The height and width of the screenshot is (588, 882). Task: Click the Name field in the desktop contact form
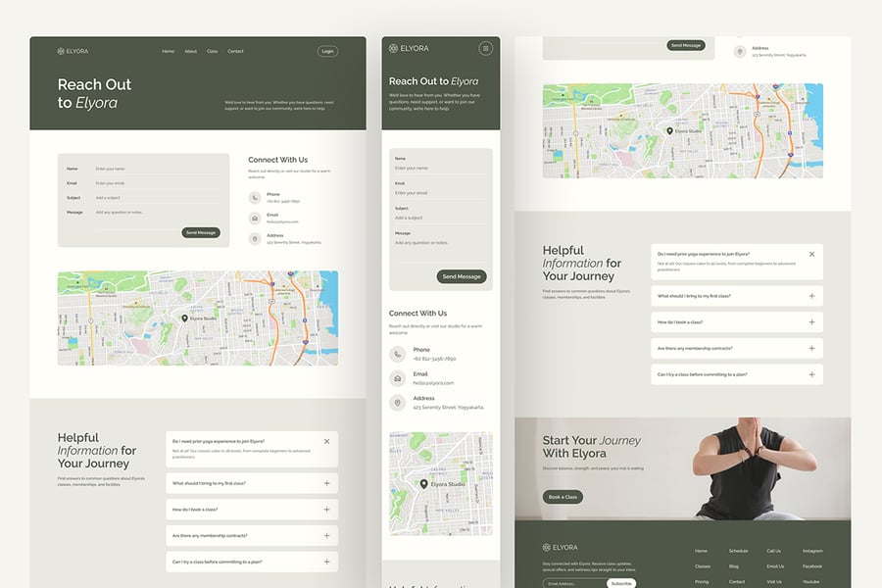(x=157, y=169)
